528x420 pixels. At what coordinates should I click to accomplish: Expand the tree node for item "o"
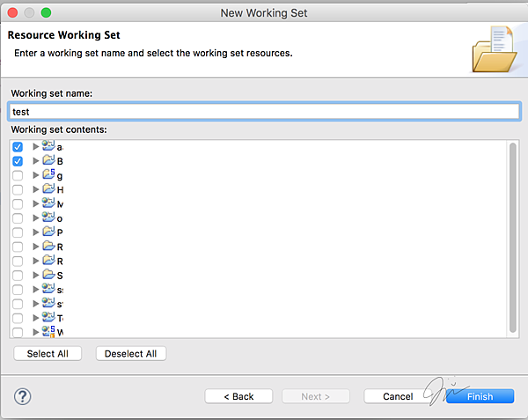click(x=36, y=217)
